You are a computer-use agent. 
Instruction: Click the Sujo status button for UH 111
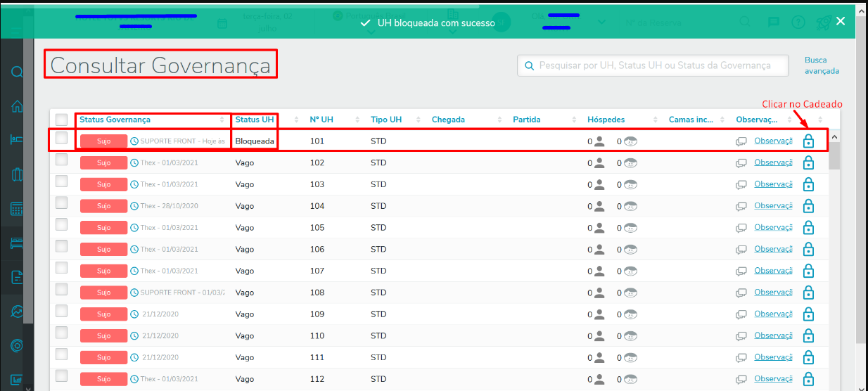[104, 358]
